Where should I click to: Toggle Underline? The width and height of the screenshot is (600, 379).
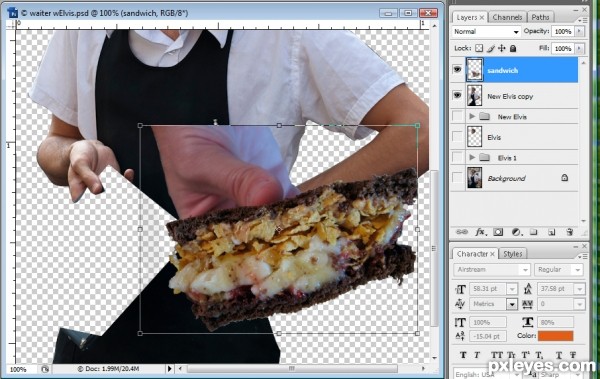click(x=559, y=355)
